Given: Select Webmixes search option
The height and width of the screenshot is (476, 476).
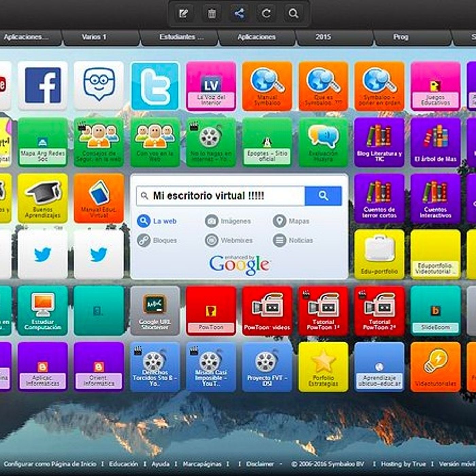Looking at the screenshot, I should [229, 240].
